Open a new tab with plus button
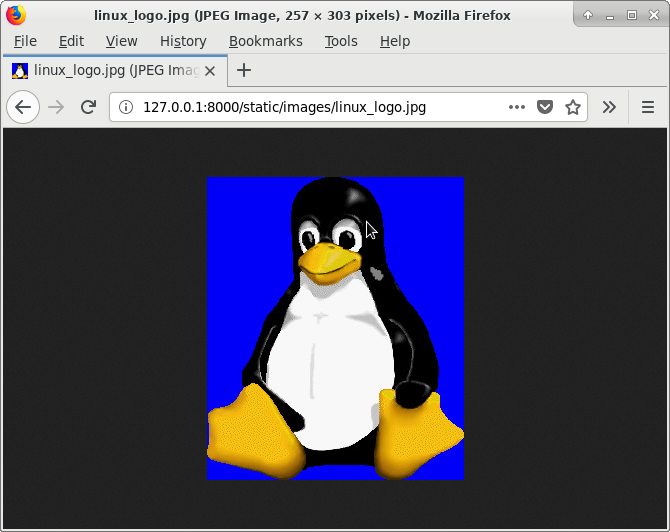This screenshot has width=670, height=532. click(244, 70)
